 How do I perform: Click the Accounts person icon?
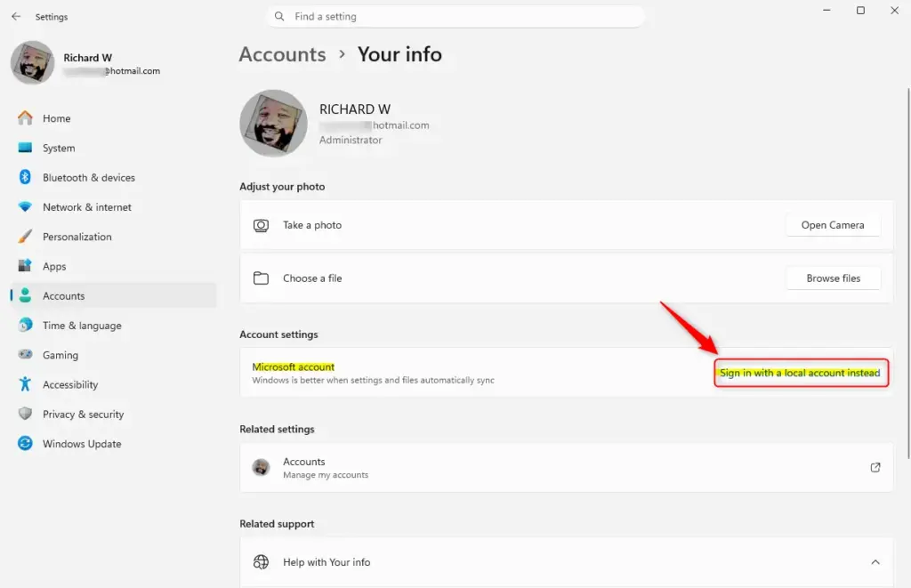pyautogui.click(x=25, y=295)
